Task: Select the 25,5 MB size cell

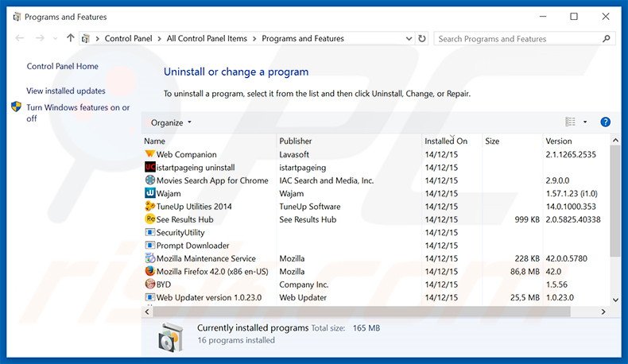Action: pyautogui.click(x=525, y=297)
